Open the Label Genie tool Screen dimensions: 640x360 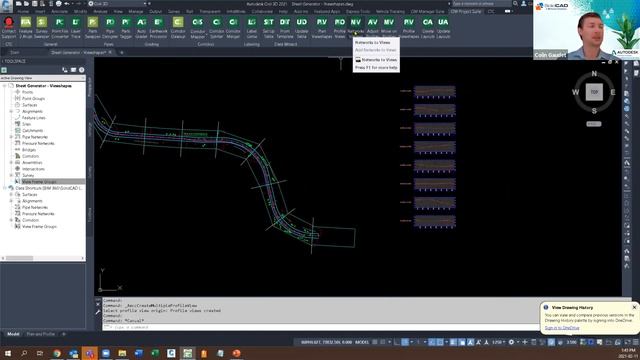click(x=252, y=27)
